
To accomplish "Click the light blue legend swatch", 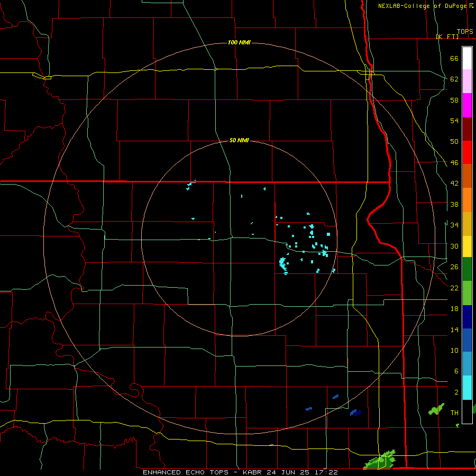I will (467, 364).
